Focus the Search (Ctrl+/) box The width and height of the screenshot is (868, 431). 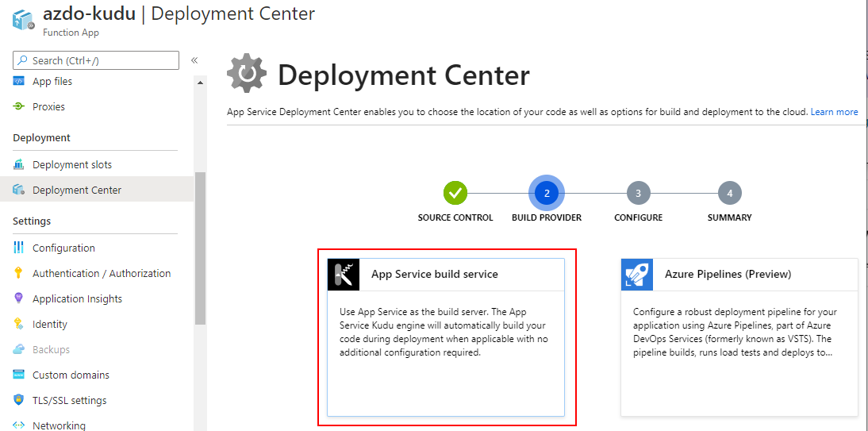96,60
